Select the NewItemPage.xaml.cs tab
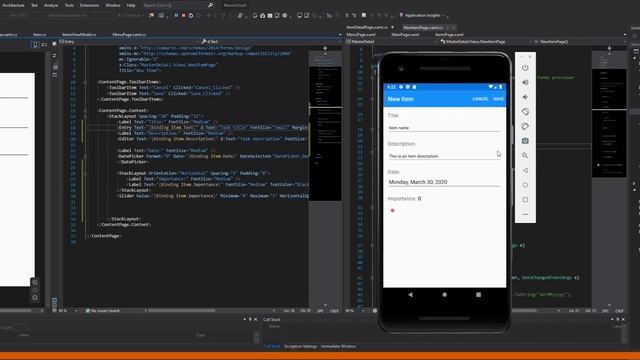 423,27
